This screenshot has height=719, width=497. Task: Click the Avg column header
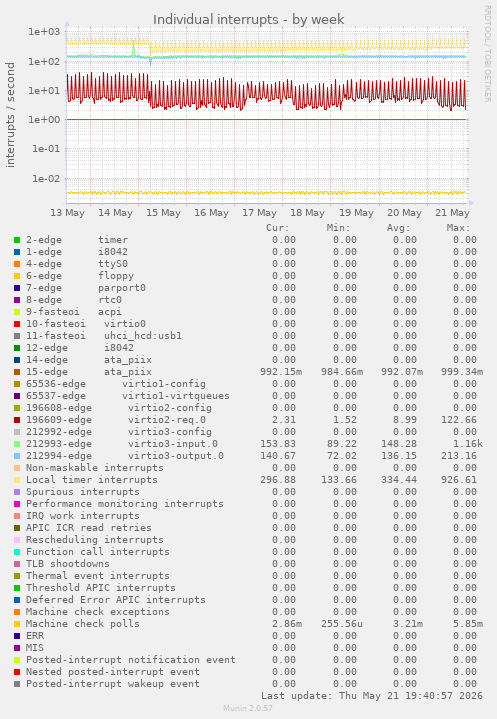(x=398, y=228)
